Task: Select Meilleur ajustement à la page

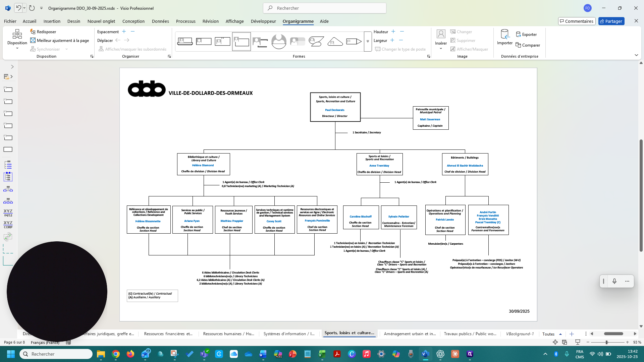Action: pos(60,40)
